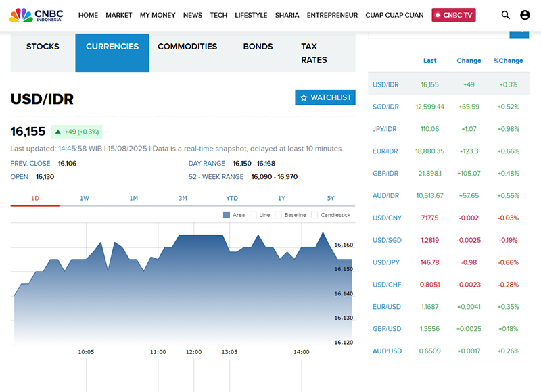Viewport: 541px width, 392px height.
Task: Open the SGD/IDR currency pair link
Action: click(x=385, y=107)
